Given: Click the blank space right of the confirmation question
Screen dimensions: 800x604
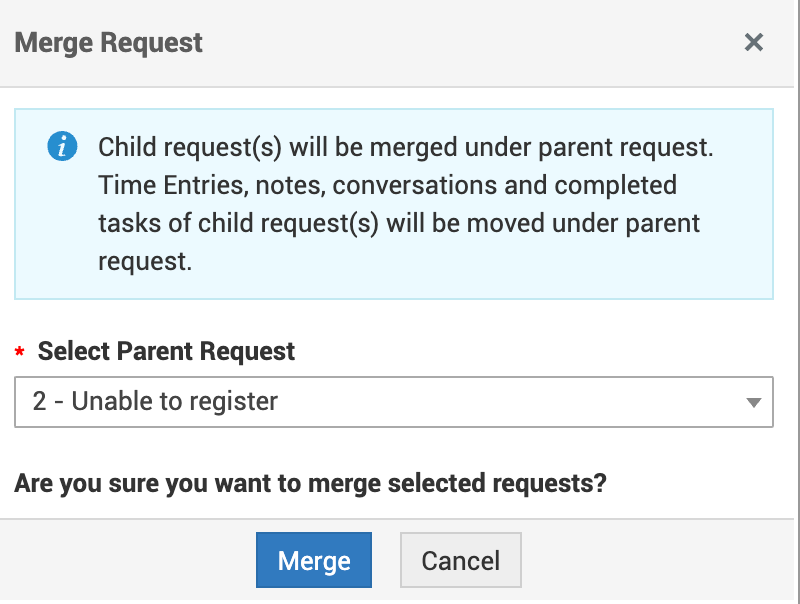Looking at the screenshot, I should [x=700, y=484].
